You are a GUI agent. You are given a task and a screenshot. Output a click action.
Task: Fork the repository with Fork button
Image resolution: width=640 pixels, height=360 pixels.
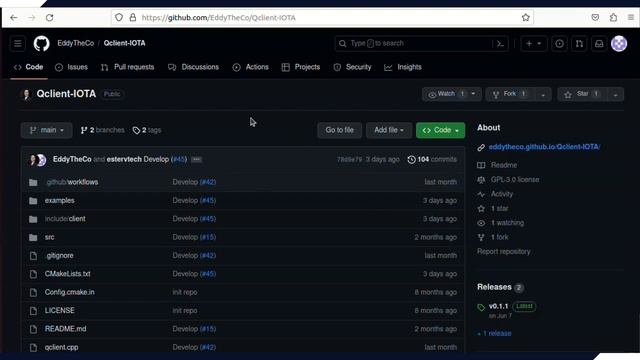click(x=510, y=94)
